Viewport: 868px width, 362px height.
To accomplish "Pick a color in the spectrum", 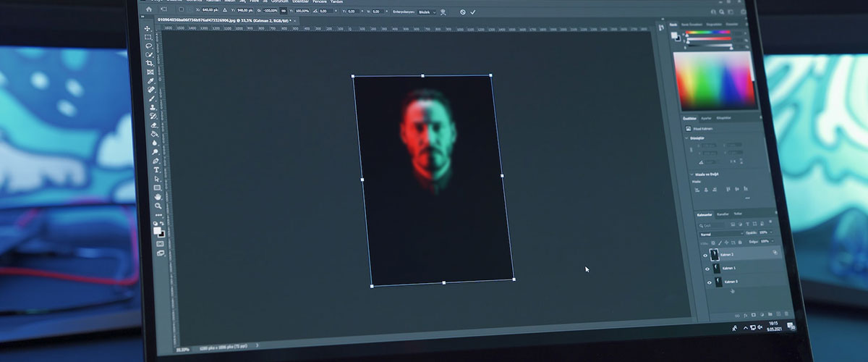I will pyautogui.click(x=713, y=81).
